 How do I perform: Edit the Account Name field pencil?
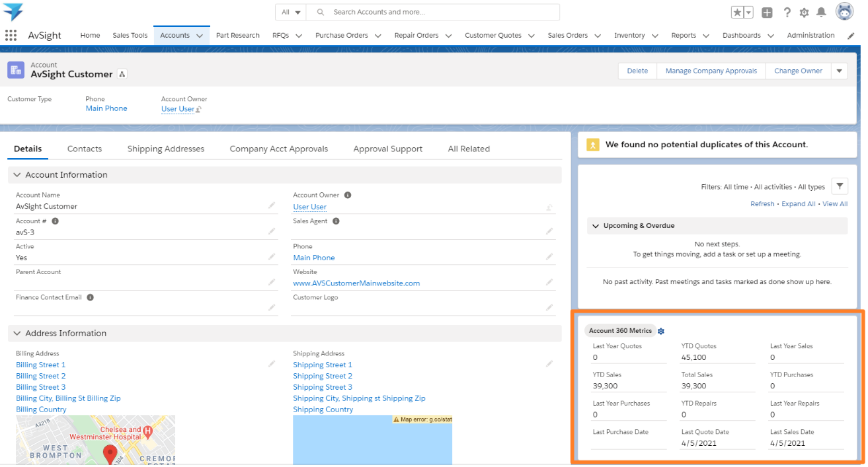[272, 206]
